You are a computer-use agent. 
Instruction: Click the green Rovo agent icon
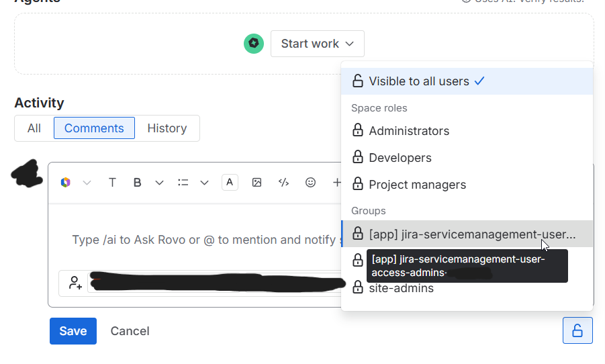(x=254, y=43)
